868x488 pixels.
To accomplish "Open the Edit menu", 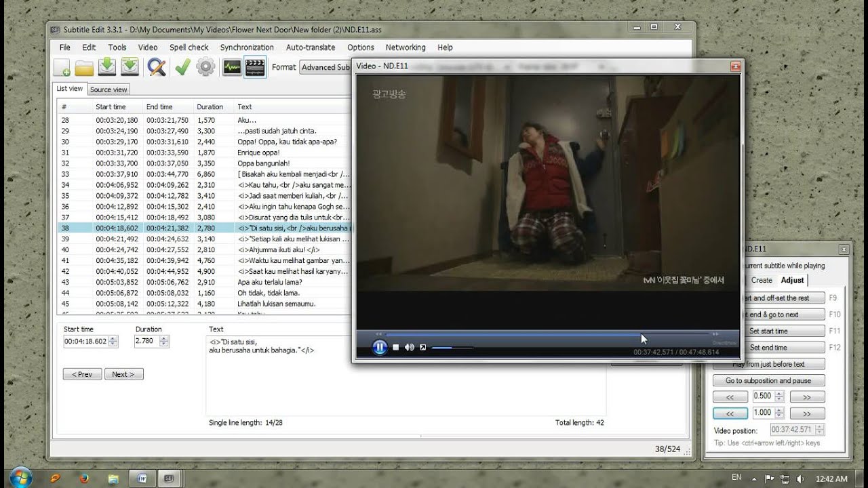I will 89,47.
